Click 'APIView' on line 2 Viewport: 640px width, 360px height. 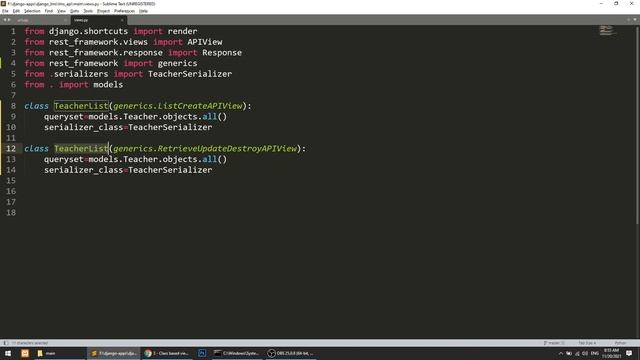pos(205,42)
